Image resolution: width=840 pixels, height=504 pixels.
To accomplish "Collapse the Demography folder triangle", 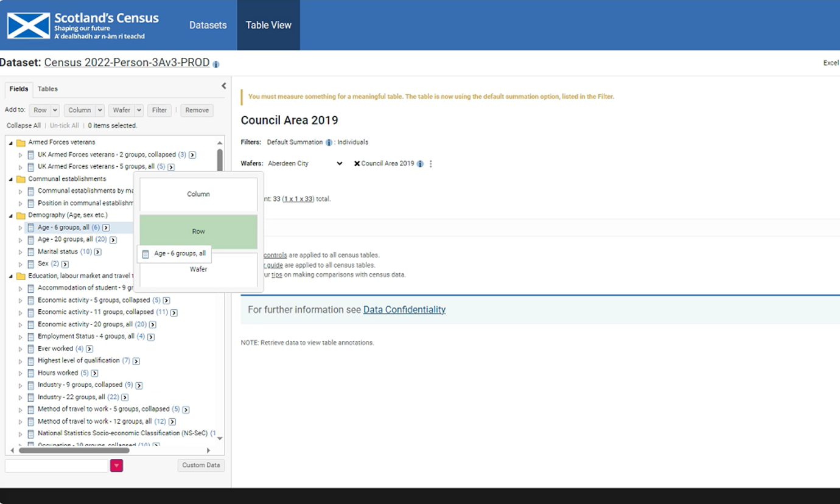I will (x=11, y=215).
